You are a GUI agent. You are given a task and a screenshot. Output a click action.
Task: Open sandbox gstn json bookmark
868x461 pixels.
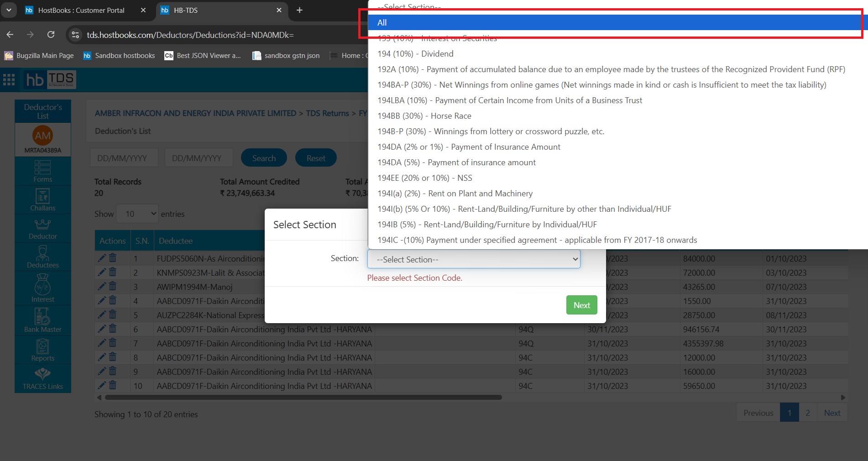[286, 56]
